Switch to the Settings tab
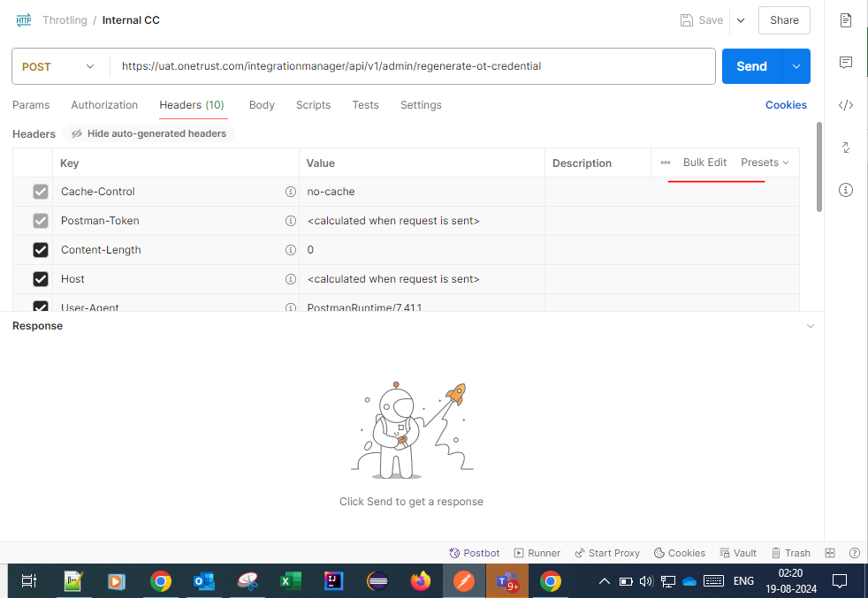Viewport: 868px width, 598px height. pos(421,105)
